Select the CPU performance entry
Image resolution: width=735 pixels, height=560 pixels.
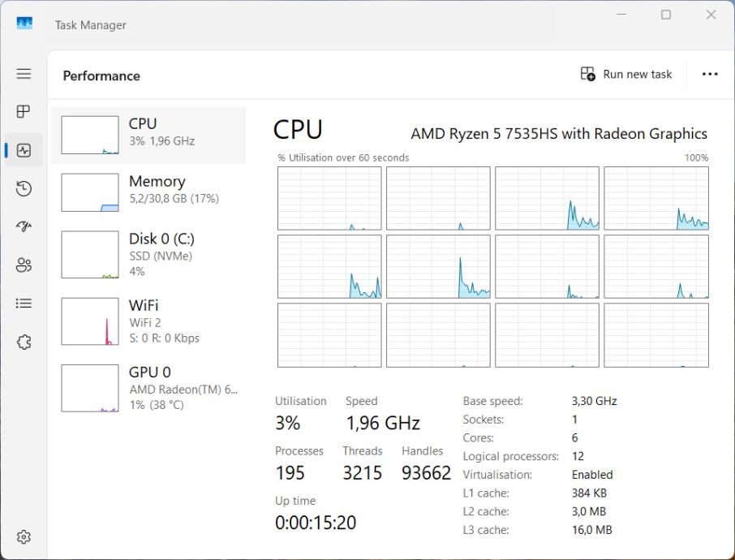pyautogui.click(x=148, y=135)
